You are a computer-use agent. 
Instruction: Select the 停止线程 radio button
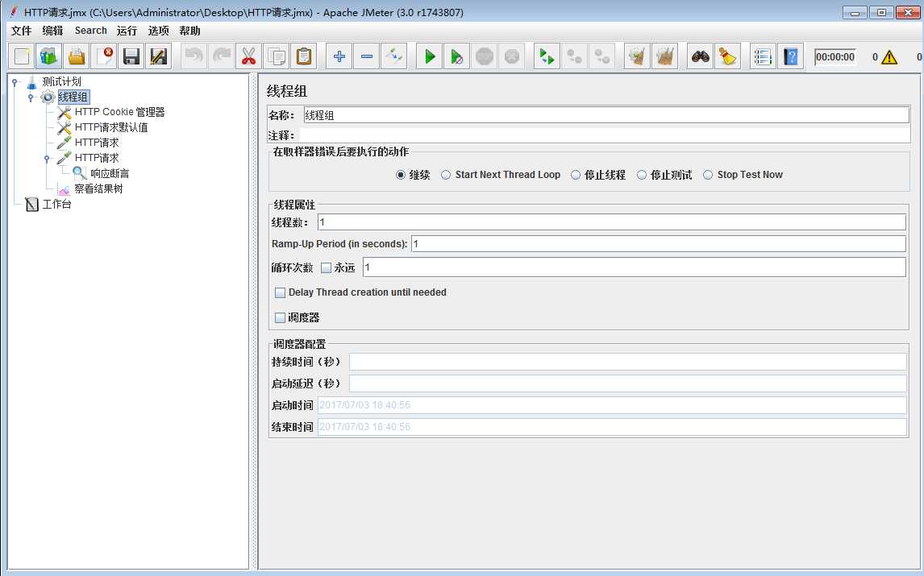pyautogui.click(x=576, y=175)
